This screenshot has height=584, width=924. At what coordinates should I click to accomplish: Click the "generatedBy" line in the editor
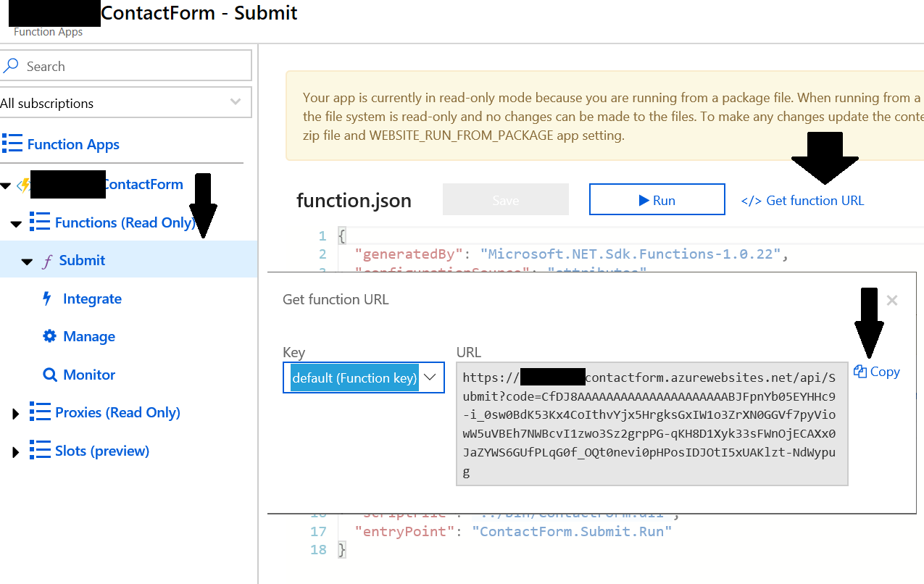(x=571, y=254)
